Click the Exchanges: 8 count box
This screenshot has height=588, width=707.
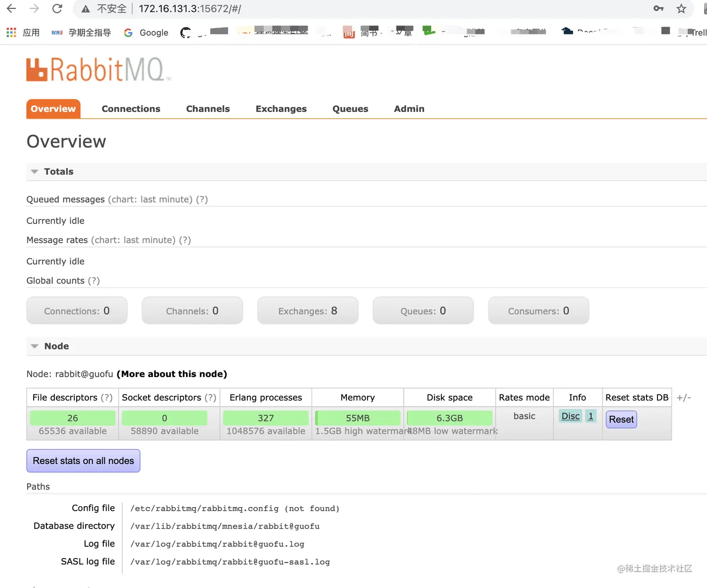coord(308,311)
